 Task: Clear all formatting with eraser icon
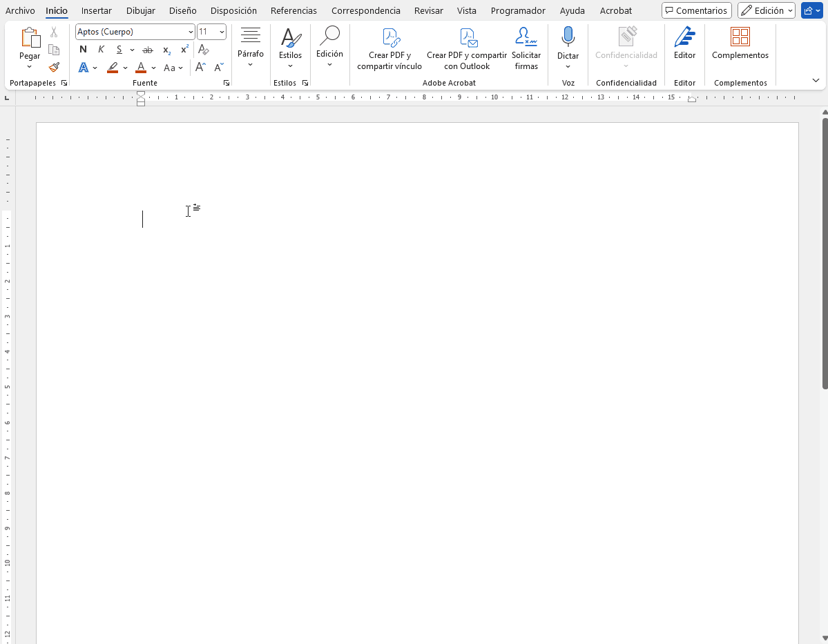click(203, 50)
